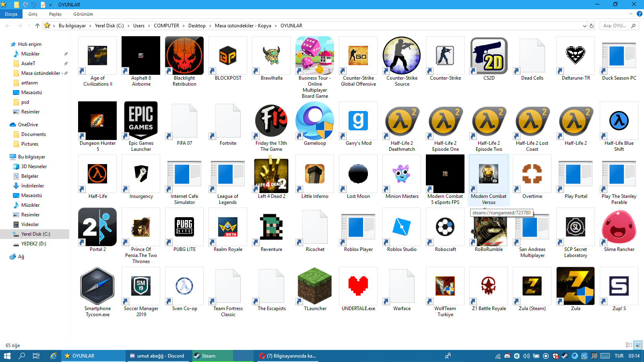Select the Blacklight Retribution game shortcut

click(x=184, y=56)
